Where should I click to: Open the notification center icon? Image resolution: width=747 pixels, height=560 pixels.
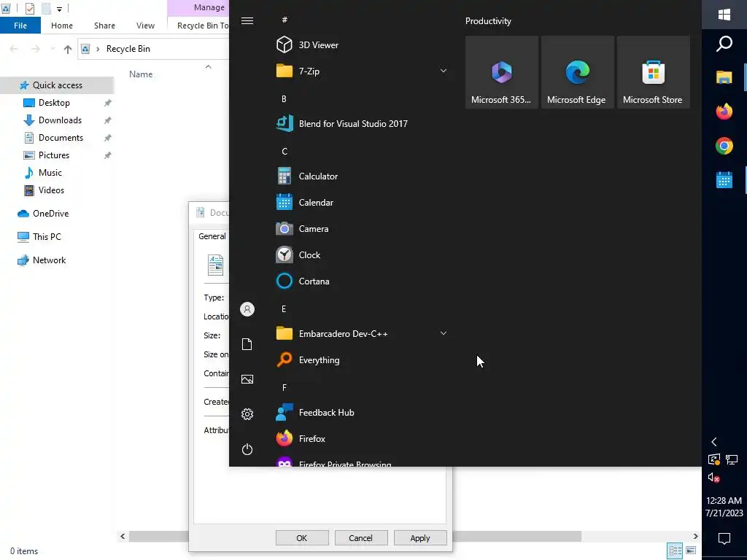(724, 539)
